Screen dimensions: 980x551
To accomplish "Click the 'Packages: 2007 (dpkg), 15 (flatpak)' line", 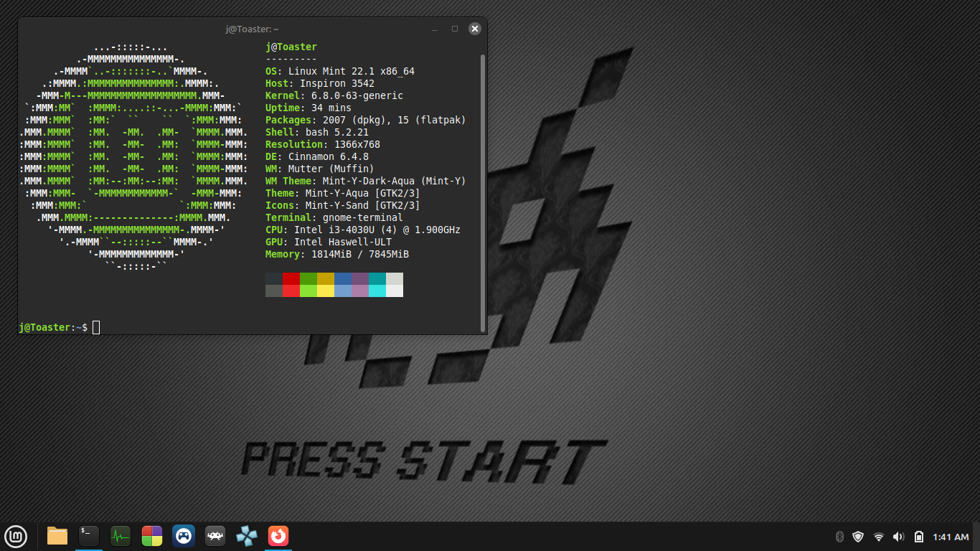I will 366,120.
